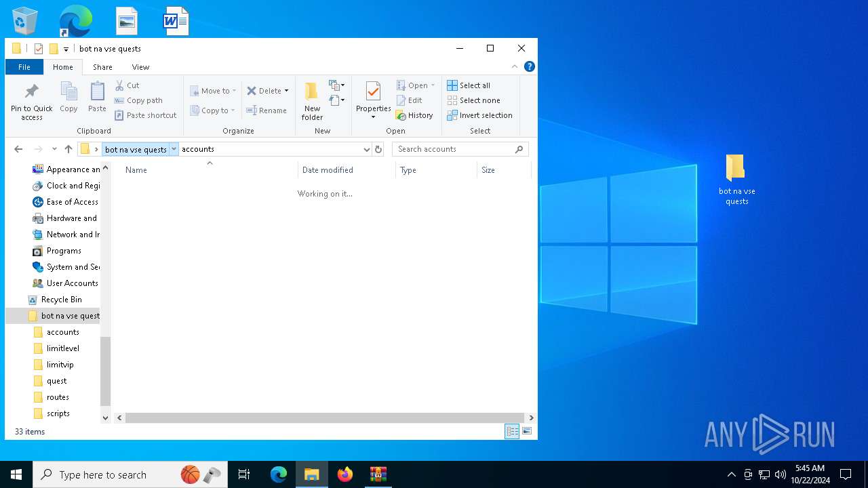This screenshot has height=488, width=868.
Task: Open address bar history dropdown
Action: [x=366, y=149]
